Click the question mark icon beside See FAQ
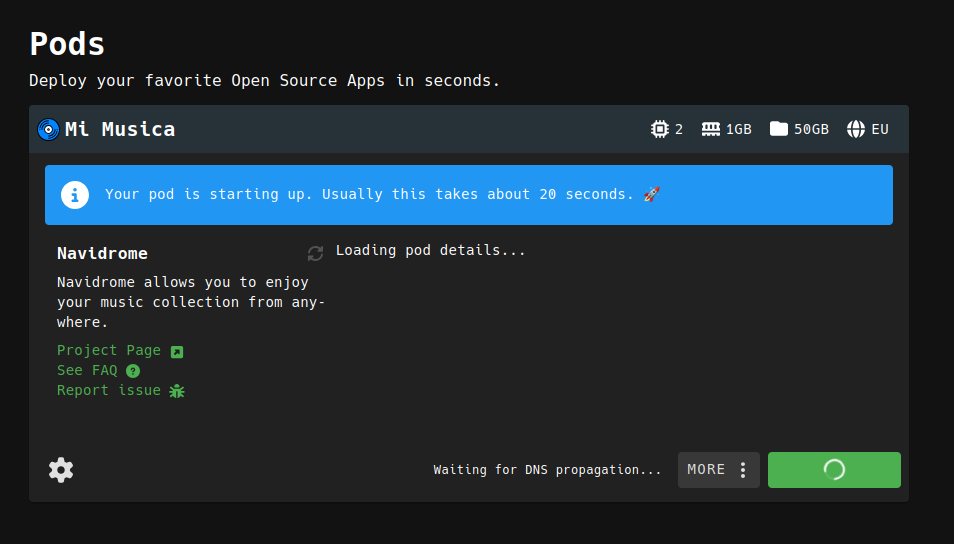 point(133,371)
